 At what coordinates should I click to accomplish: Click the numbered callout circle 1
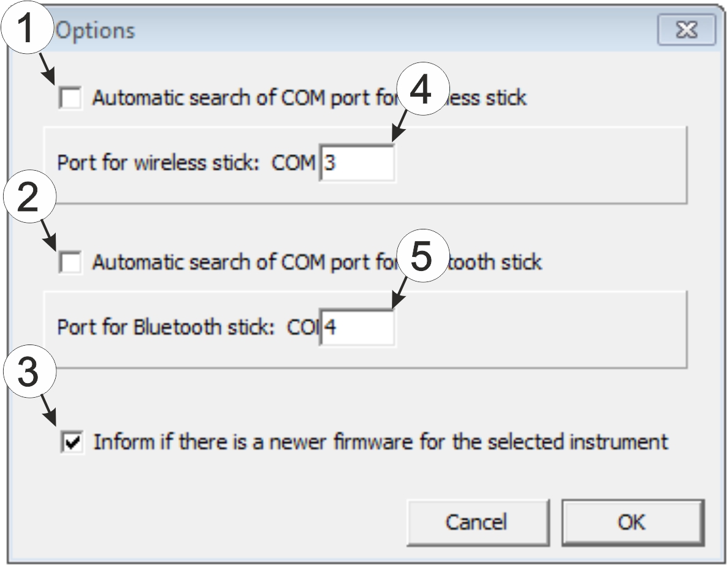24,29
